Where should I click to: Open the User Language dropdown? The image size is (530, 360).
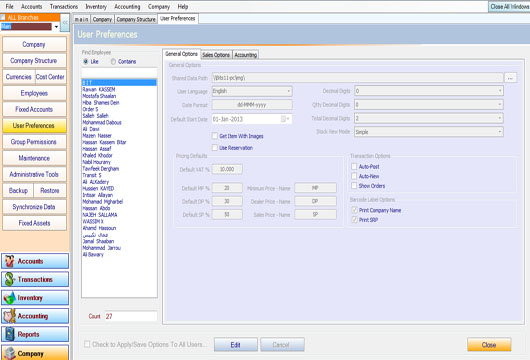288,91
